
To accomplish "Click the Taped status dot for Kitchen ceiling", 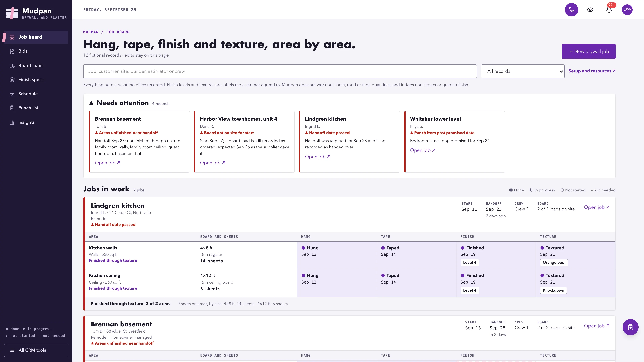I will [x=383, y=275].
